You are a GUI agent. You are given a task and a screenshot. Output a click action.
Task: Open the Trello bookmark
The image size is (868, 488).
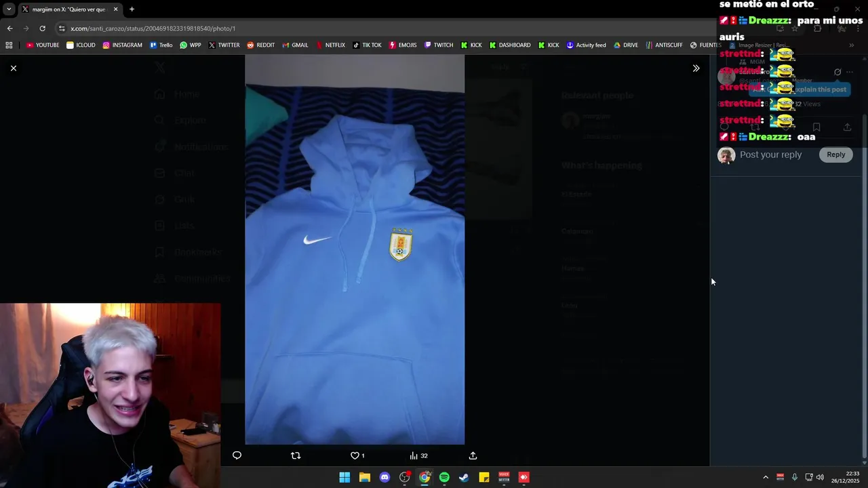click(x=161, y=45)
